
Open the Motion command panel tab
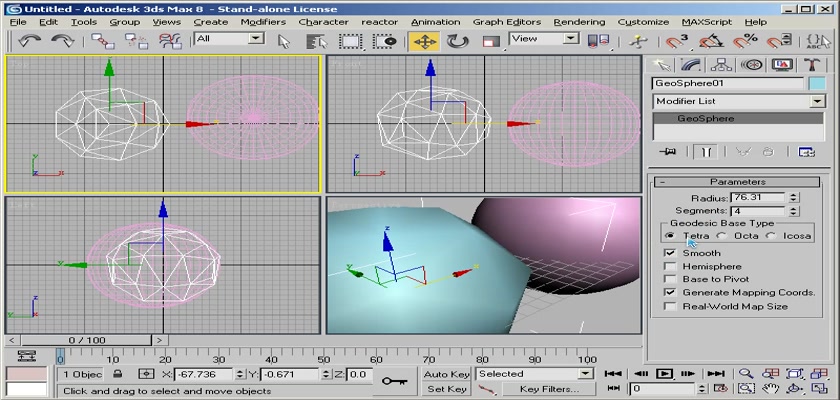pos(752,65)
